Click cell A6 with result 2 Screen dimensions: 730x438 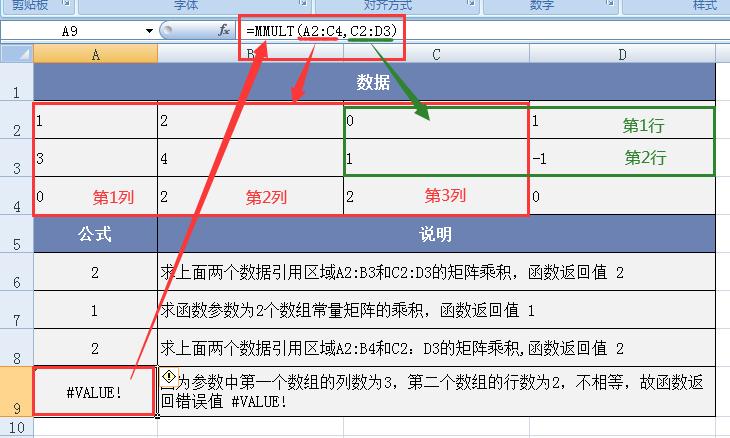[95, 272]
